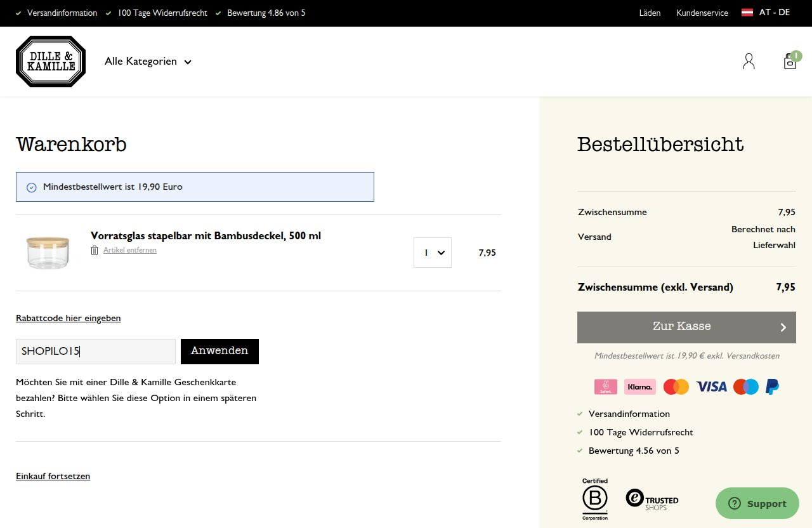The height and width of the screenshot is (528, 812).
Task: Click the item price 7,95 in the cart row
Action: click(487, 253)
